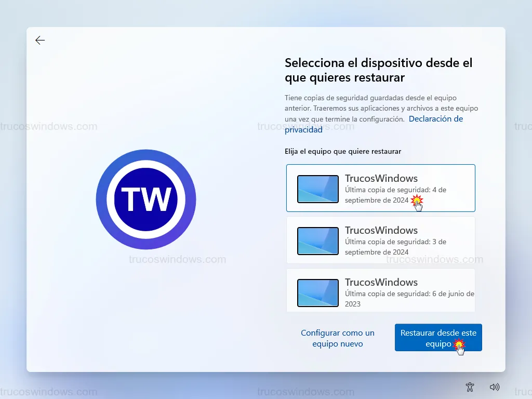Viewport: 532px width, 399px height.
Task: Click PC thumbnail of 6 de junio backup
Action: (x=317, y=292)
